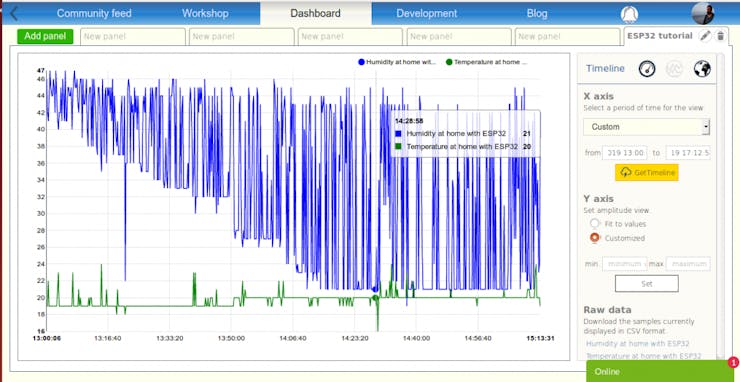Select the Fit to values radio button

(595, 223)
